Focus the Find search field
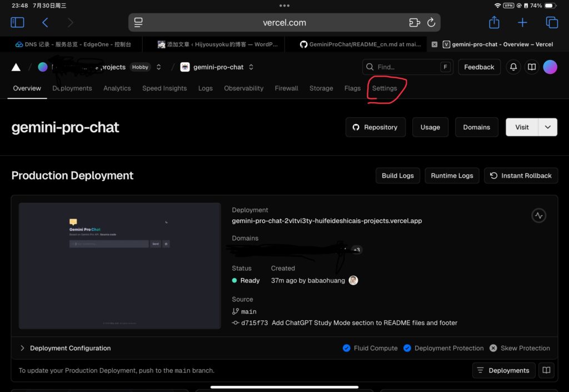 [x=407, y=67]
